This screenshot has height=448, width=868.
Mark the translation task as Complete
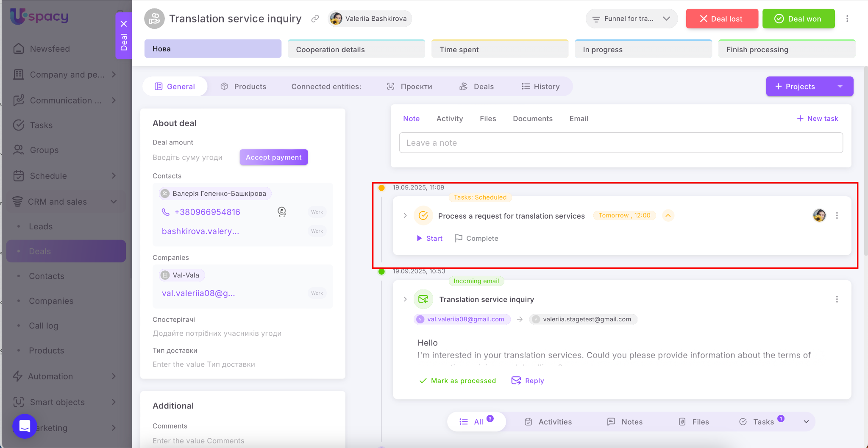click(x=476, y=238)
